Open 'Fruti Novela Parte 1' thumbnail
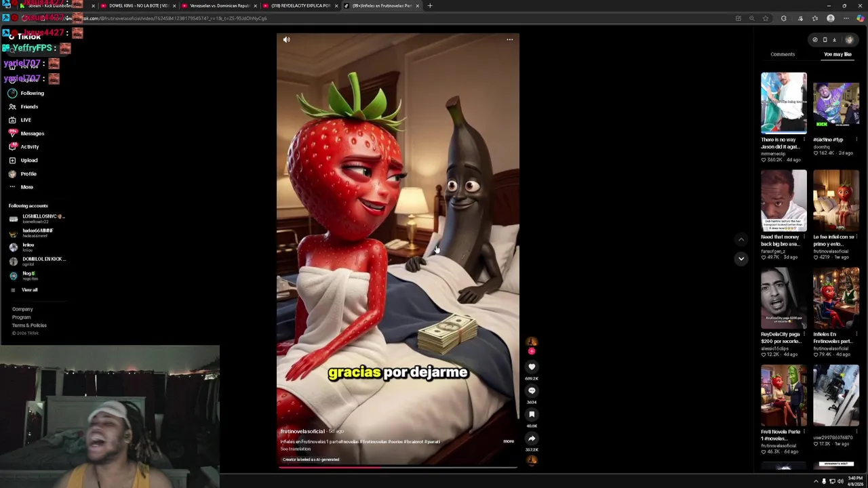Image resolution: width=868 pixels, height=488 pixels. click(784, 396)
